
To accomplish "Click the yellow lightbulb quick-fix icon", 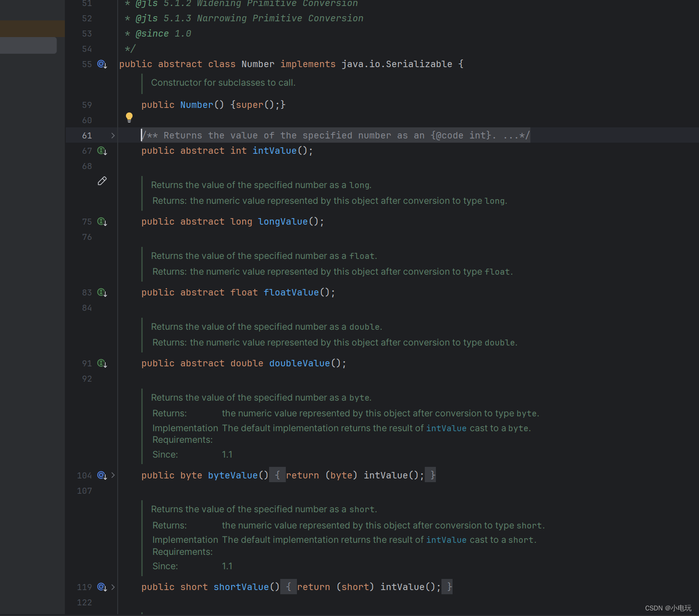I will (129, 117).
